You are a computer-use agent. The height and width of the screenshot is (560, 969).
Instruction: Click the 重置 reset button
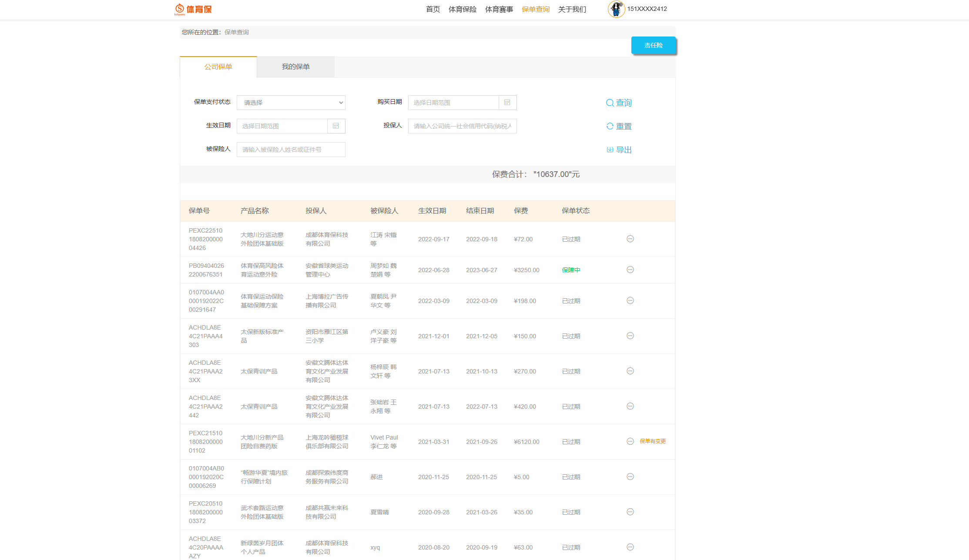point(619,126)
